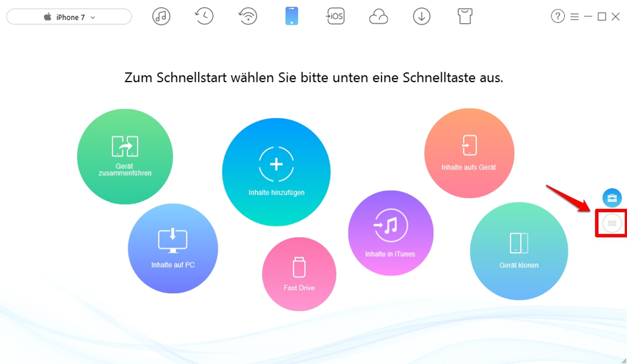This screenshot has height=364, width=627.
Task: Click the Inhalte in iTunes circle
Action: click(391, 233)
